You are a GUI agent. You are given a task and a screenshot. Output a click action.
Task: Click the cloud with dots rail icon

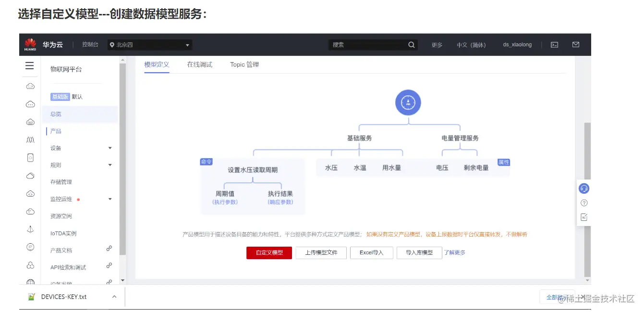coord(30,104)
